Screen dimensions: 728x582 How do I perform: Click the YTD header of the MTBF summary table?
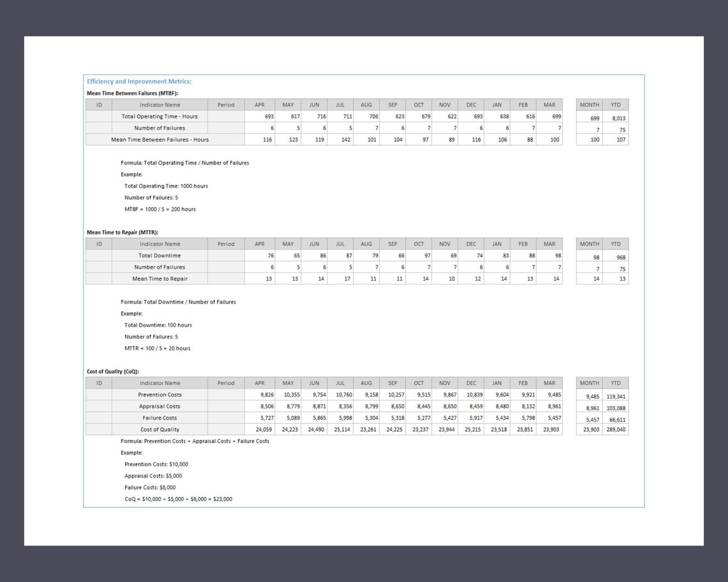615,105
